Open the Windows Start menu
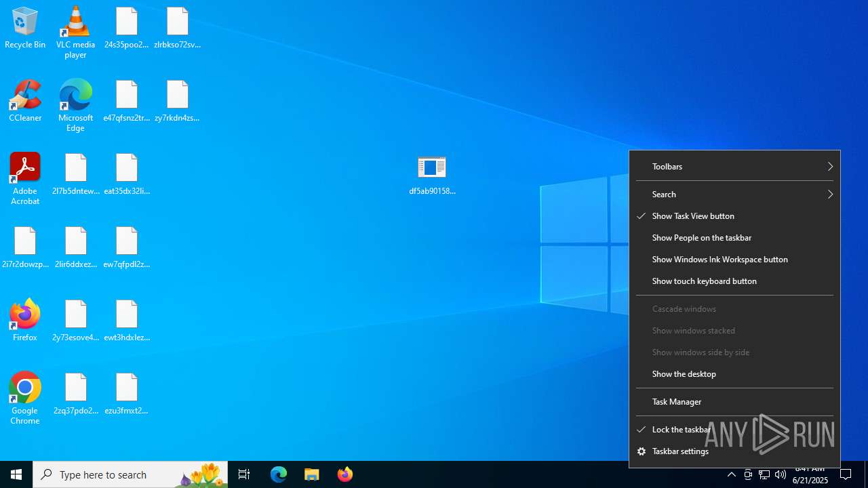868x488 pixels. (16, 474)
